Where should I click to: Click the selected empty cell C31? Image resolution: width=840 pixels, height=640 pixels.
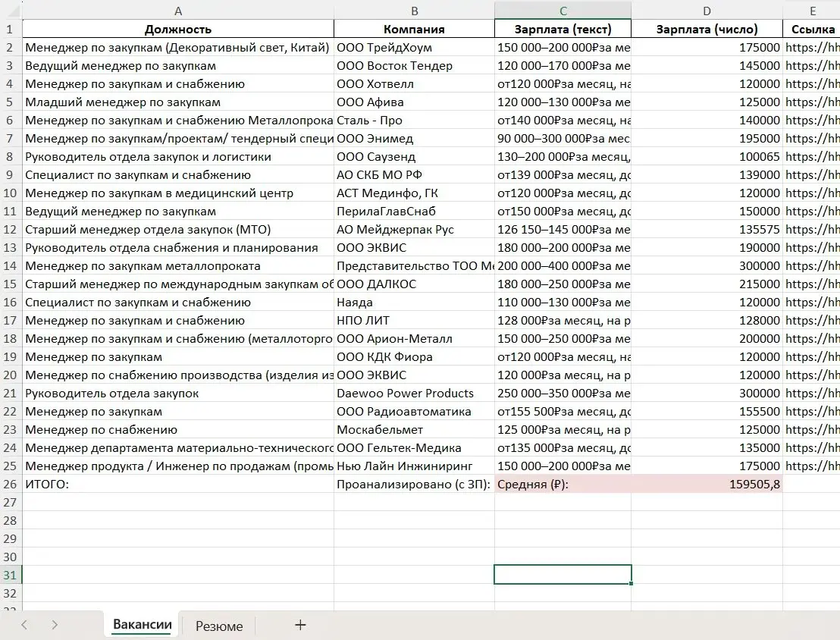(x=563, y=575)
